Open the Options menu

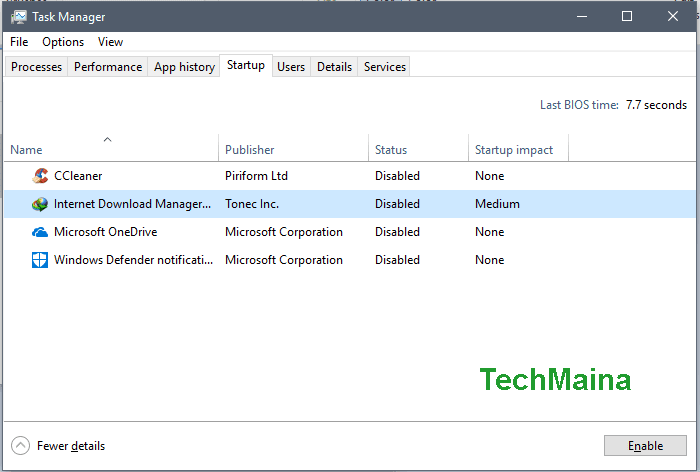point(63,42)
